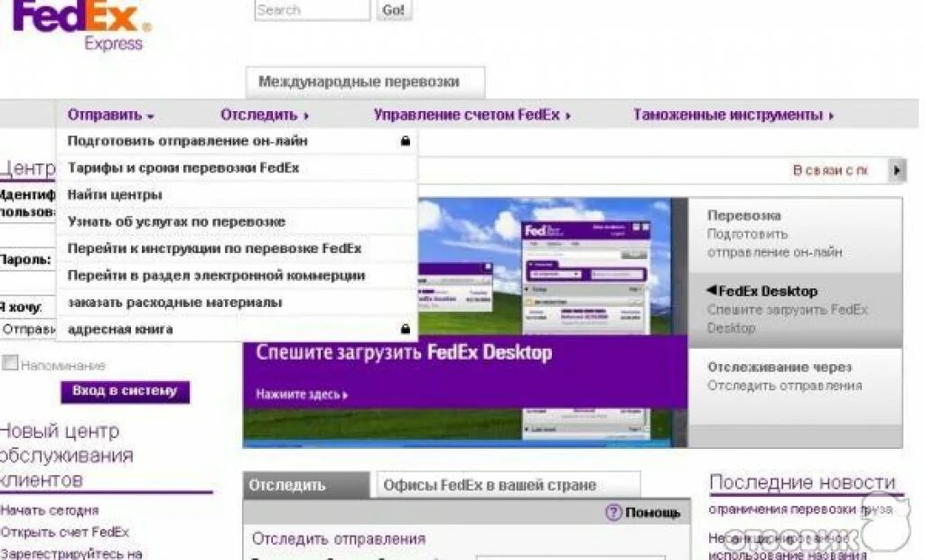The height and width of the screenshot is (560, 925).
Task: Select Узнать об услугах по перевозке
Action: pyautogui.click(x=238, y=222)
